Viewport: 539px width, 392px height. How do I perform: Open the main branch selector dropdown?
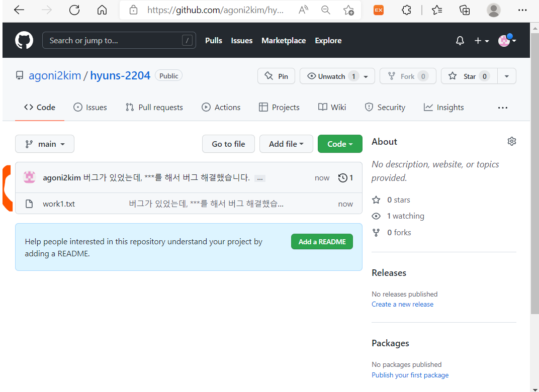(x=45, y=144)
